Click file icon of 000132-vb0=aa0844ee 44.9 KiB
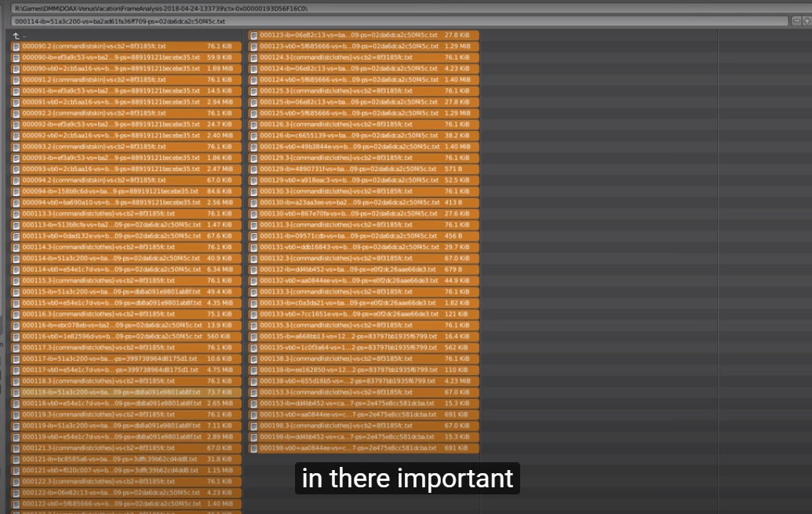This screenshot has width=812, height=514. tap(253, 281)
